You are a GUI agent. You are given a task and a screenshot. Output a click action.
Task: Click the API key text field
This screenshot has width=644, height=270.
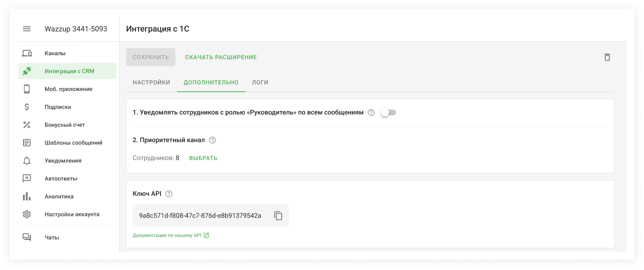[x=200, y=215]
